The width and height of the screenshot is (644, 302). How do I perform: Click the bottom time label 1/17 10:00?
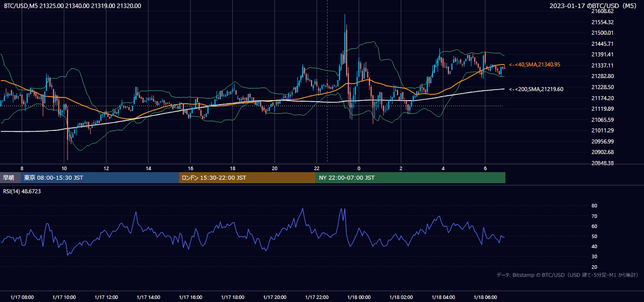64,297
